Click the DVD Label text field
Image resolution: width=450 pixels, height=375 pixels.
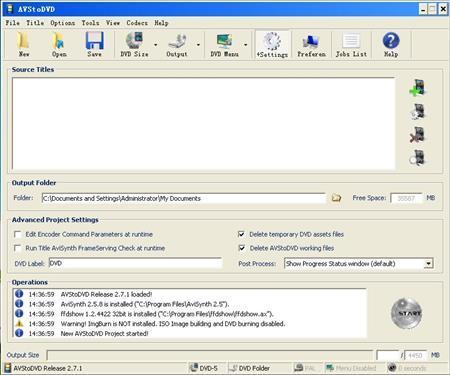click(x=135, y=263)
